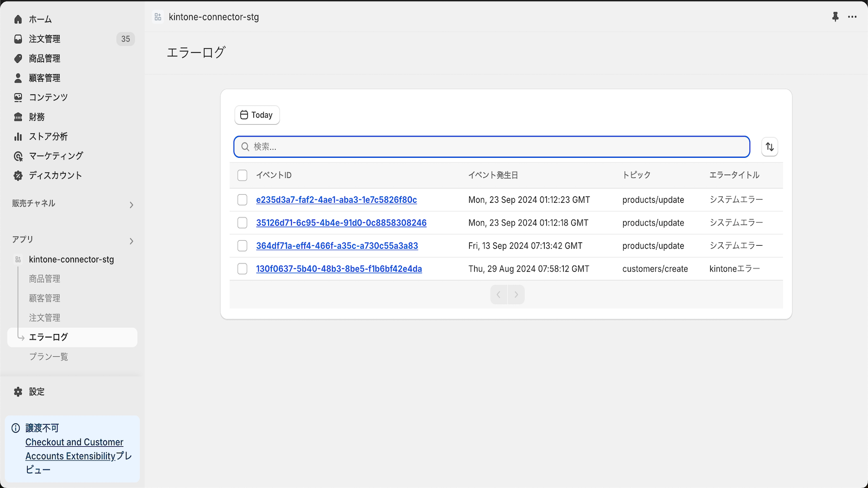The image size is (868, 488).
Task: Open event ID 35126d71 link
Action: 341,223
